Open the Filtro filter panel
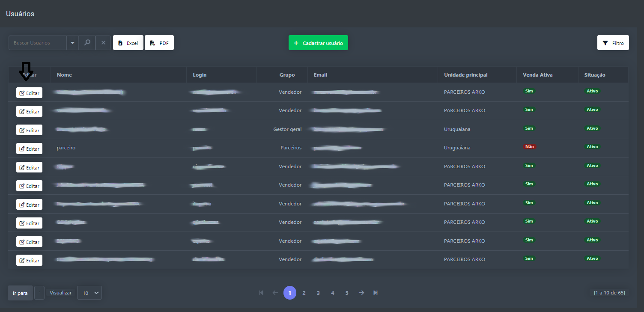The image size is (644, 312). tap(613, 43)
